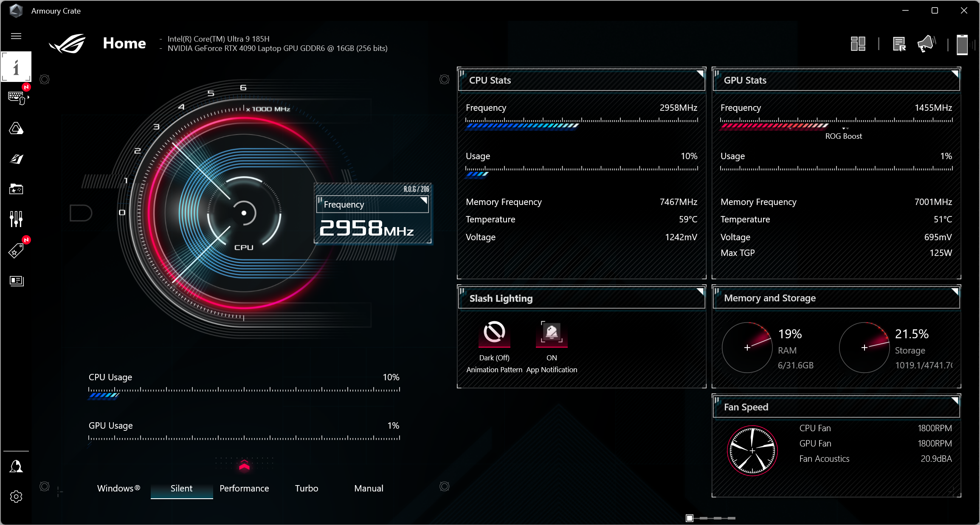Click the announcements megaphone icon
Viewport: 980px width, 525px height.
pyautogui.click(x=926, y=44)
